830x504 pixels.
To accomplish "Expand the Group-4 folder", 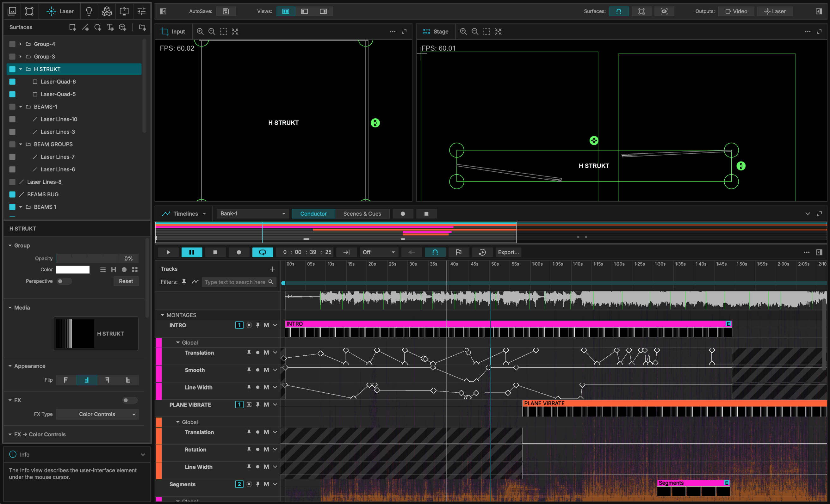I will coord(20,44).
